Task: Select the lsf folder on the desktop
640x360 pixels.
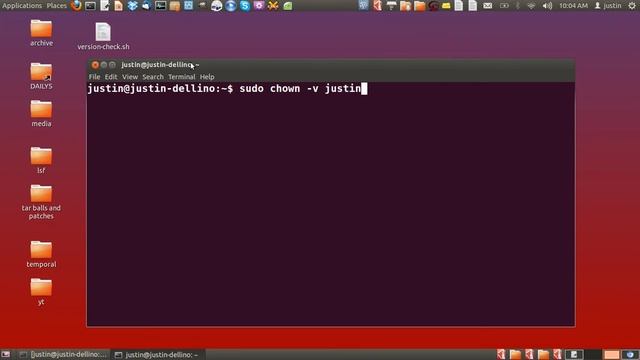Action: pos(41,160)
